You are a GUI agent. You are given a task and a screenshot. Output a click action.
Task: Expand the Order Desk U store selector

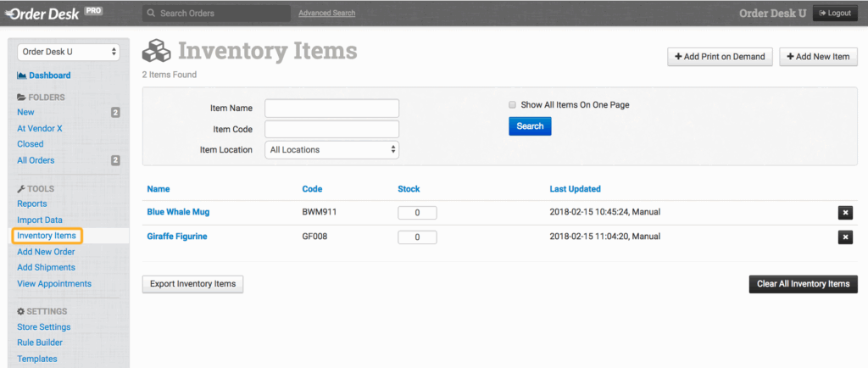point(69,53)
